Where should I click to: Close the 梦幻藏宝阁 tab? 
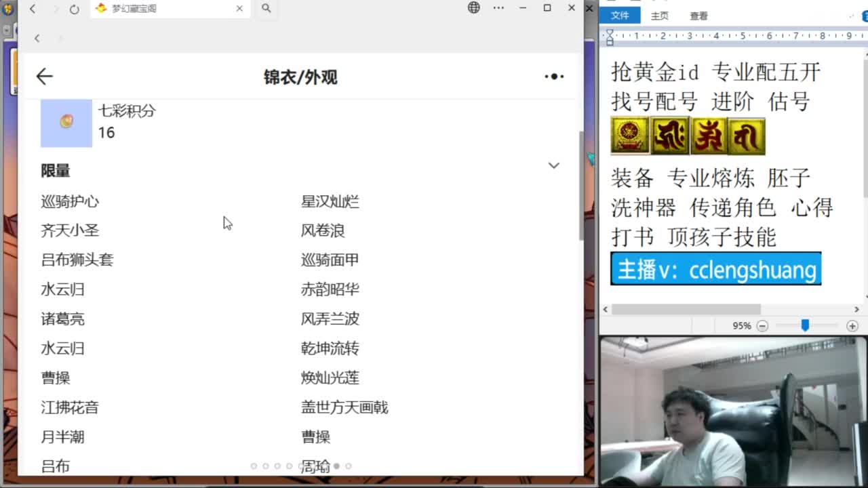(x=239, y=9)
